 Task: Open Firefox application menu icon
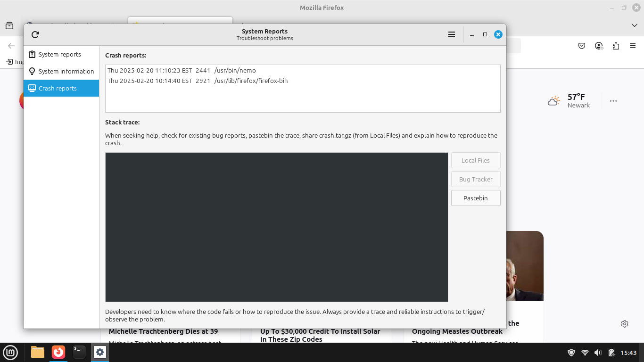(x=632, y=46)
